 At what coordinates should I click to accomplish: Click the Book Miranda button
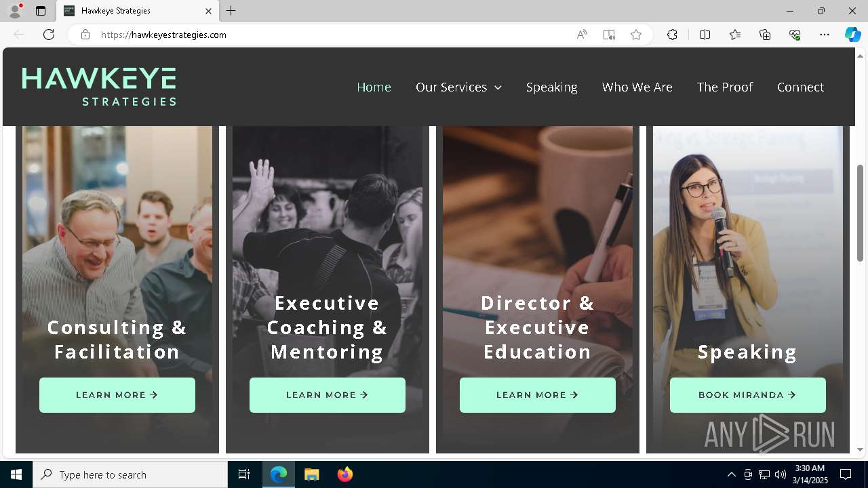tap(748, 395)
